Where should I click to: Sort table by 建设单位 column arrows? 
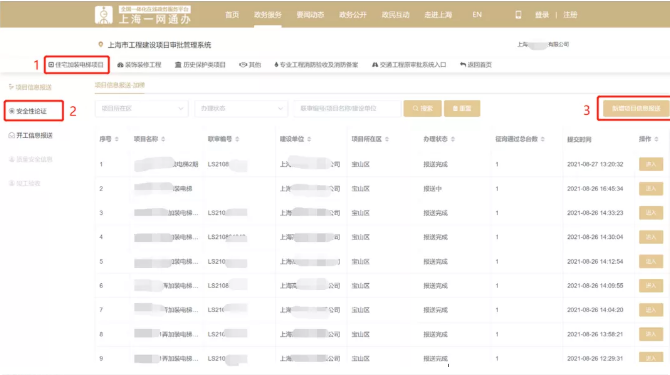[309, 139]
